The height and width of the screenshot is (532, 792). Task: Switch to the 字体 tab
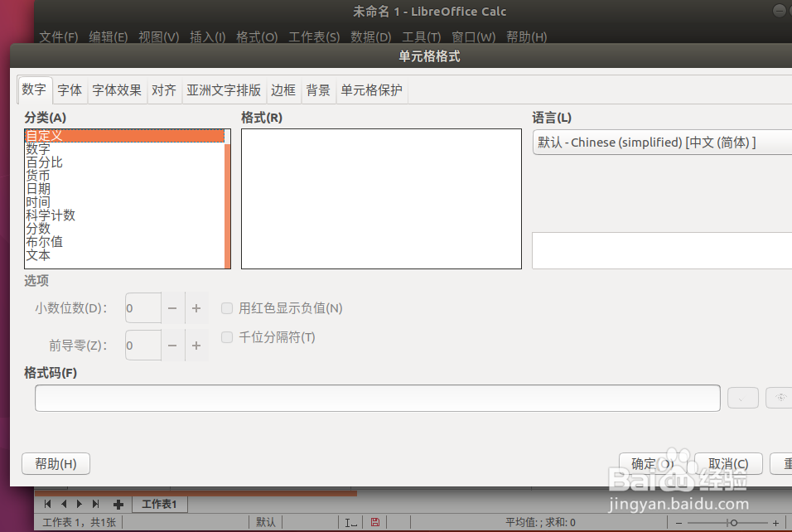coord(70,90)
